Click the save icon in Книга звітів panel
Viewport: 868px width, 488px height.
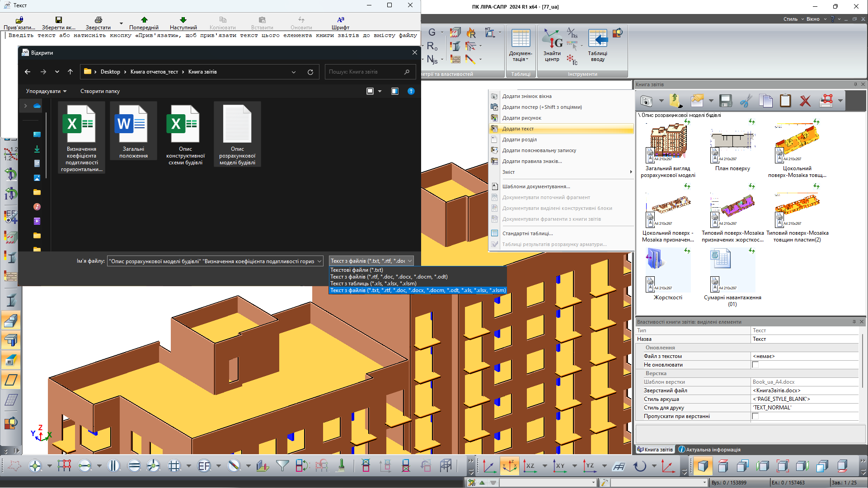click(726, 101)
